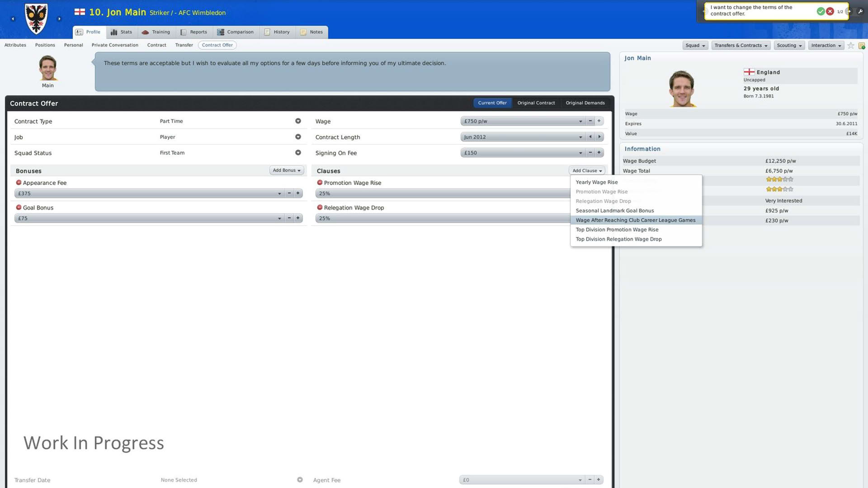Remove the Appearance Fee bonus
Image resolution: width=868 pixels, height=488 pixels.
19,183
